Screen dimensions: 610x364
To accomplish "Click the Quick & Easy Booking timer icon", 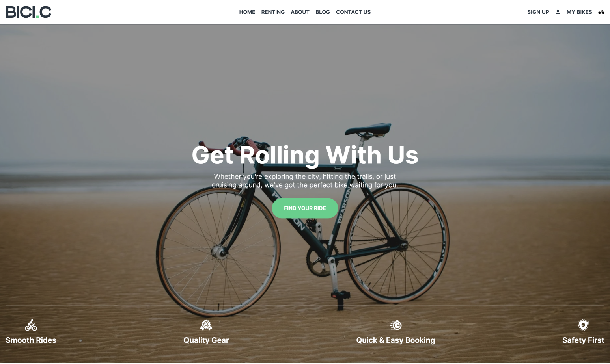I will (395, 325).
